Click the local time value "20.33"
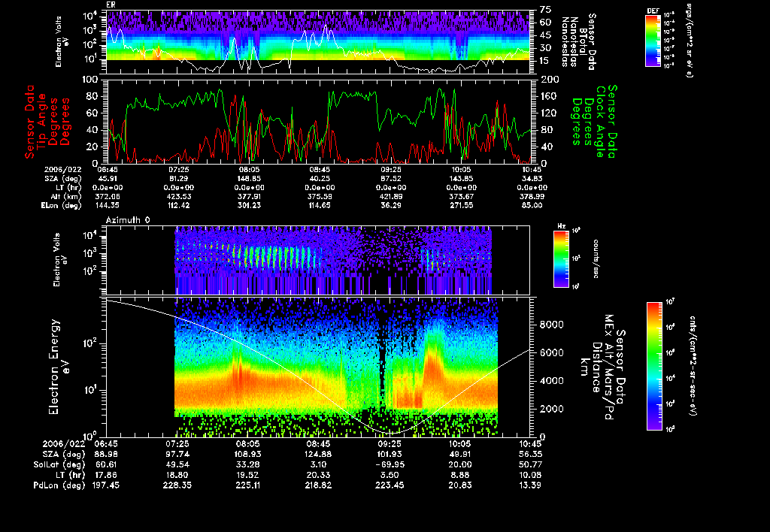 click(318, 475)
